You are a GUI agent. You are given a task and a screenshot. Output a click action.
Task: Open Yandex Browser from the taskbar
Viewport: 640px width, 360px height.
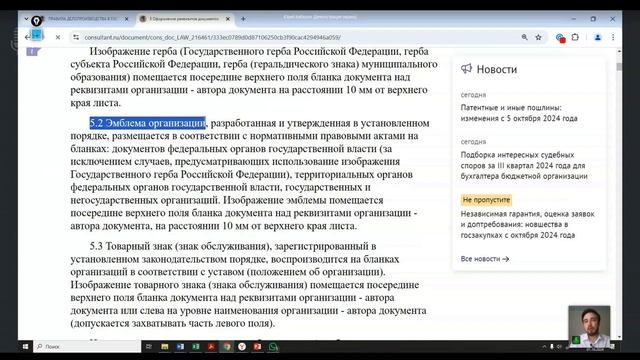click(x=242, y=347)
